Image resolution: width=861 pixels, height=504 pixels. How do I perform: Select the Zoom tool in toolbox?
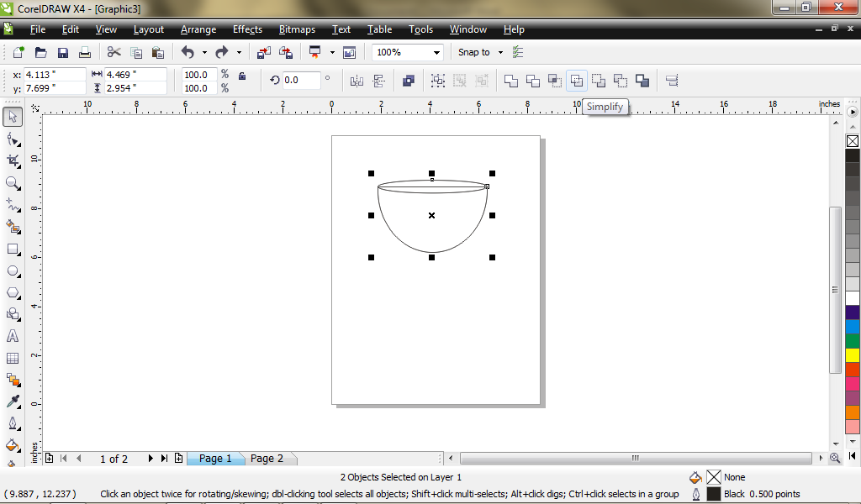click(13, 183)
